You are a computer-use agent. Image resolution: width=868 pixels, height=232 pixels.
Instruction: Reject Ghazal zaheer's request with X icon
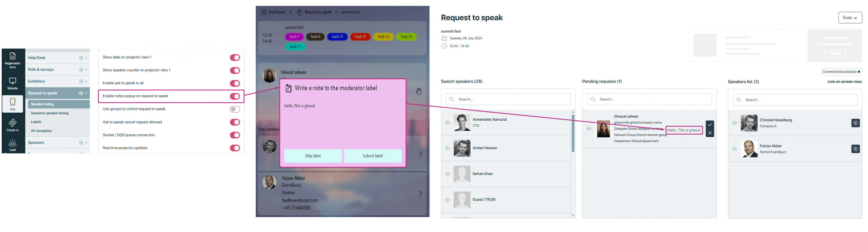pos(710,133)
